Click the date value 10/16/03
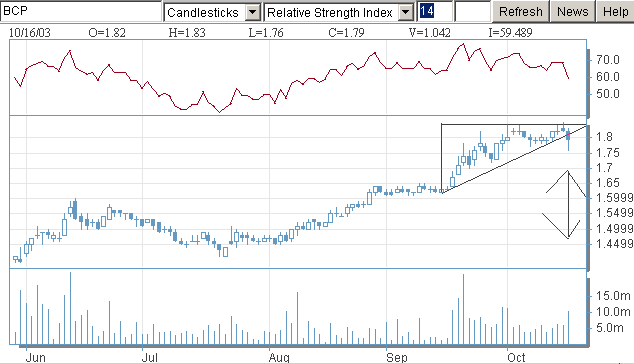 [30, 33]
